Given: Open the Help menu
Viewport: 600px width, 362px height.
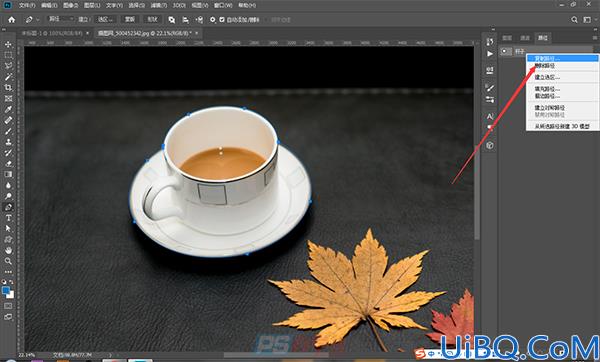Looking at the screenshot, I should click(247, 5).
